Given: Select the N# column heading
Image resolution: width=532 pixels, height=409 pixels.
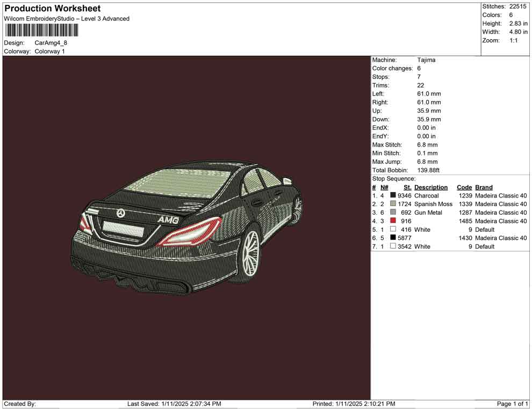Looking at the screenshot, I should pyautogui.click(x=384, y=187).
